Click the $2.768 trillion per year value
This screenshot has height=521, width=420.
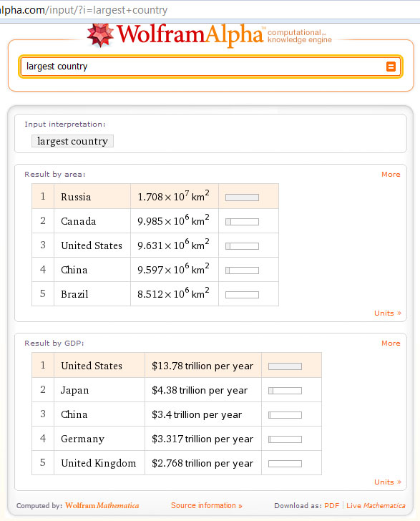pos(202,463)
